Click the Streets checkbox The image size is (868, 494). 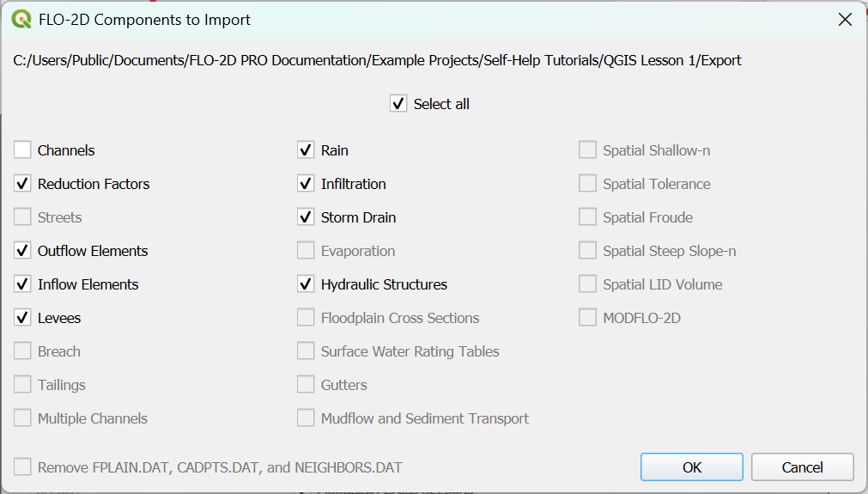(22, 217)
